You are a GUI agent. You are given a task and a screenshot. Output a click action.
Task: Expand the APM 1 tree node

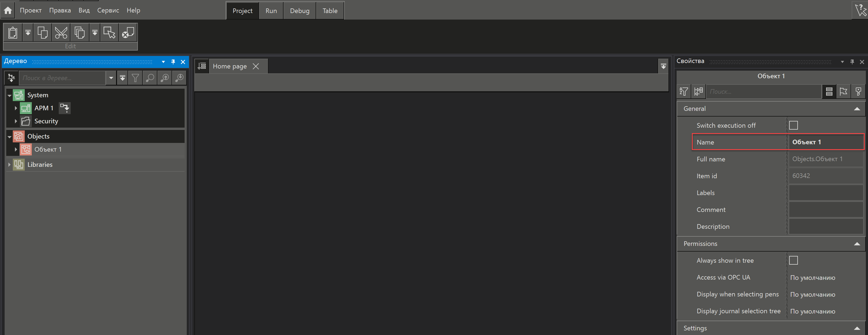15,108
